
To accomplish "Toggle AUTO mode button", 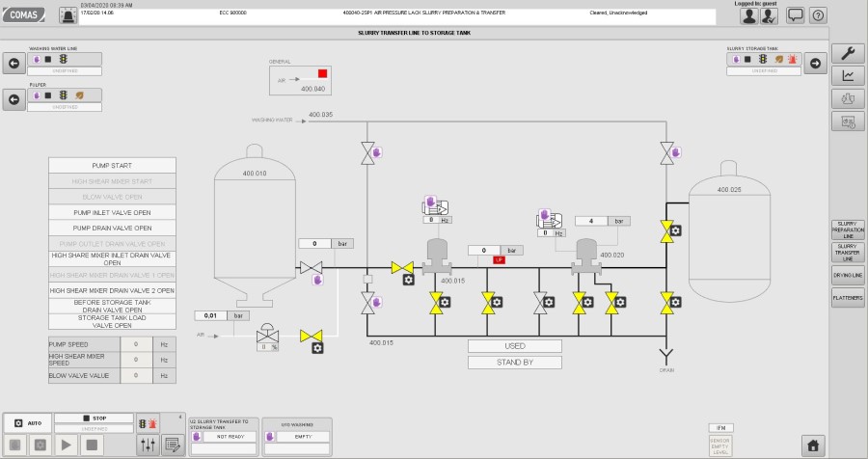I will pyautogui.click(x=26, y=422).
